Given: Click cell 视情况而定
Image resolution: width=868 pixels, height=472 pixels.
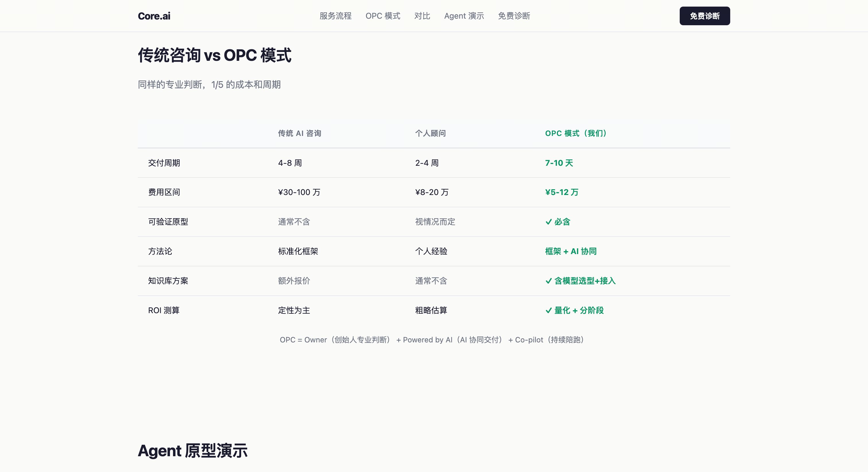Looking at the screenshot, I should click(435, 222).
